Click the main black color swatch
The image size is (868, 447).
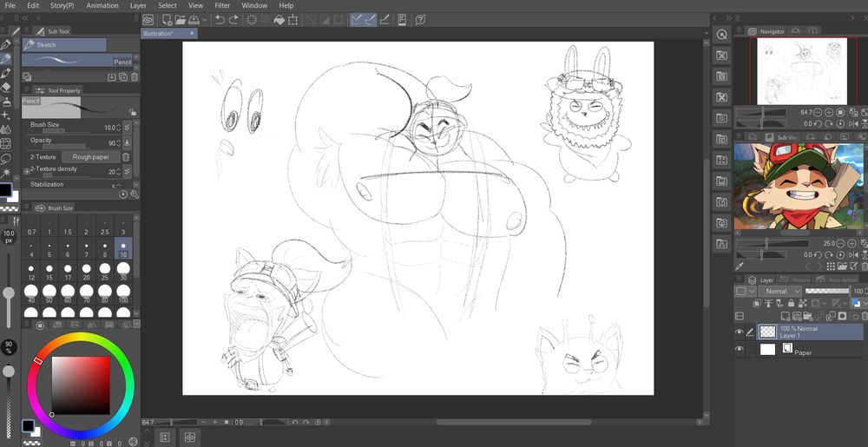tap(5, 190)
